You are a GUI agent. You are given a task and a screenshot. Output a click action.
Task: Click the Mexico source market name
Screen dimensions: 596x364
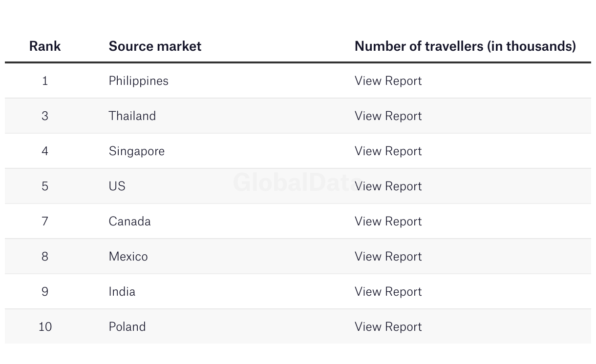(128, 257)
